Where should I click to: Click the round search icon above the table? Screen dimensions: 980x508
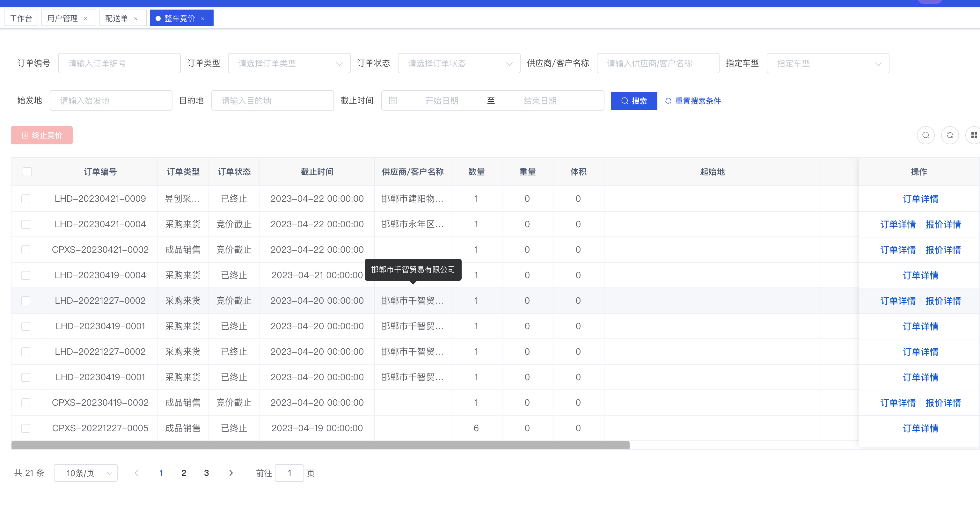pyautogui.click(x=925, y=135)
